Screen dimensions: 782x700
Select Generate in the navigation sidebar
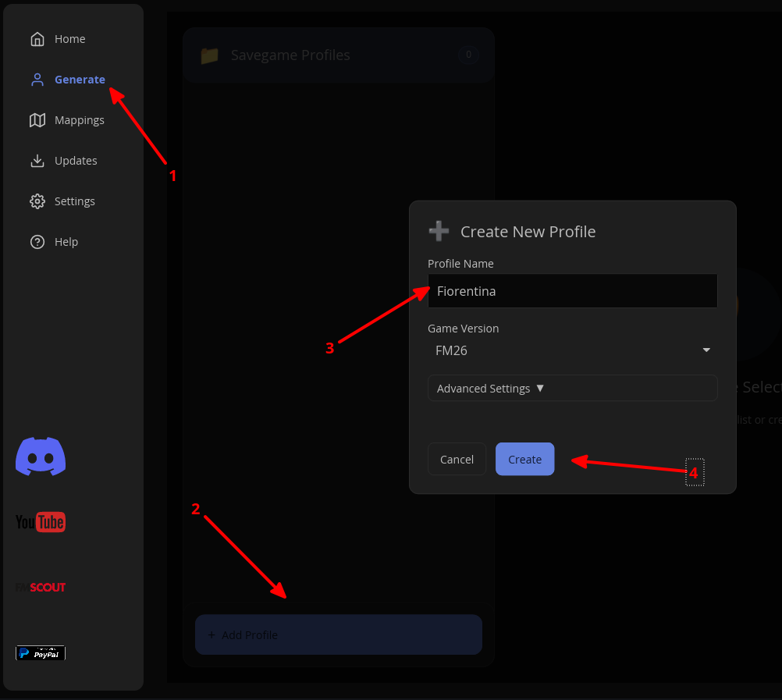pos(79,79)
